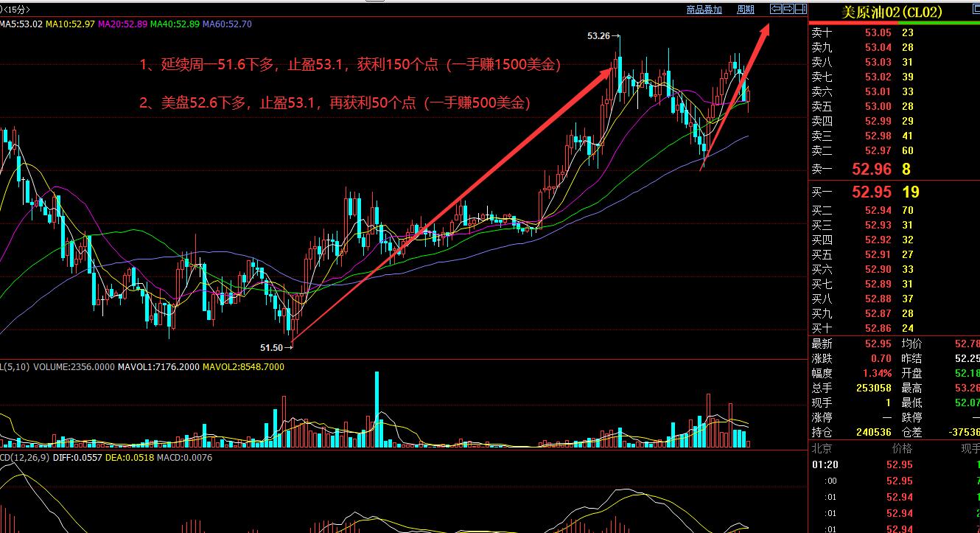Click the 持仓 open interest 240536

pyautogui.click(x=874, y=432)
